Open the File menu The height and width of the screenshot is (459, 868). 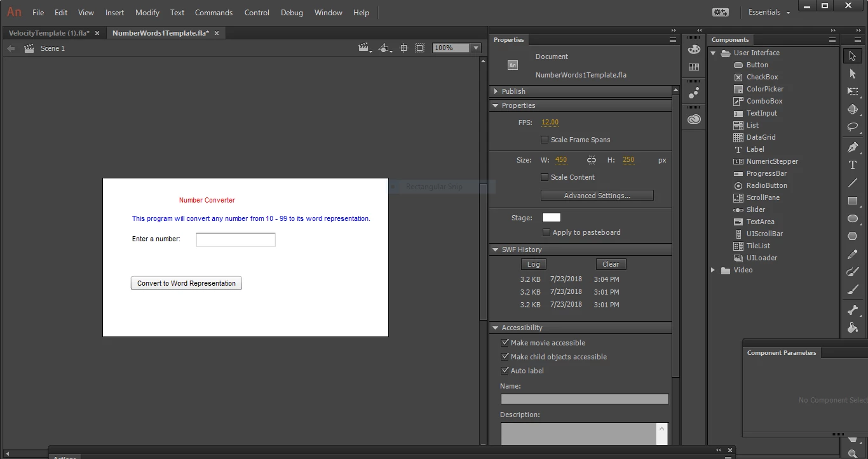pos(38,12)
